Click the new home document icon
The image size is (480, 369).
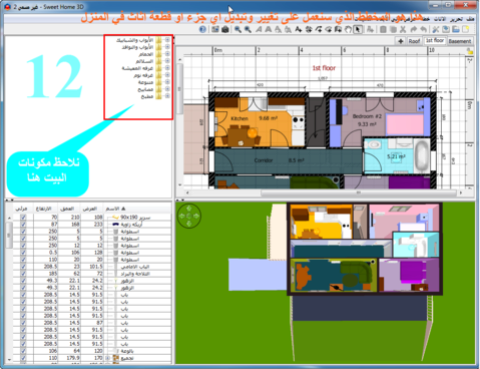[466, 30]
